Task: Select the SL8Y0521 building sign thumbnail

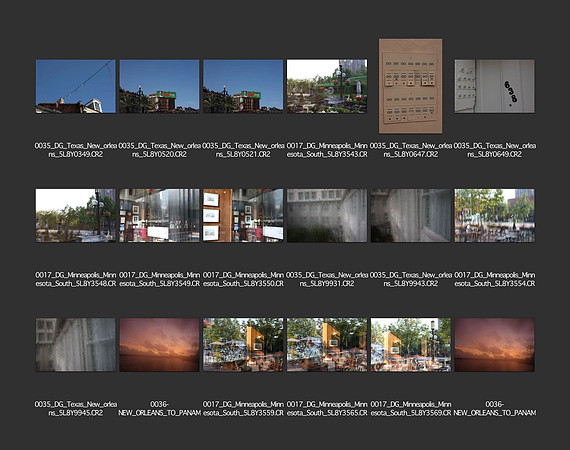Action: [243, 87]
